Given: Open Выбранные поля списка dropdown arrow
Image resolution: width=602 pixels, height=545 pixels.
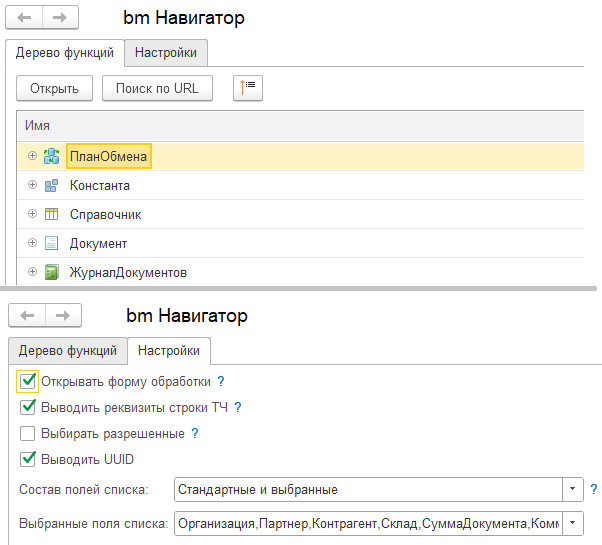Looking at the screenshot, I should point(572,523).
